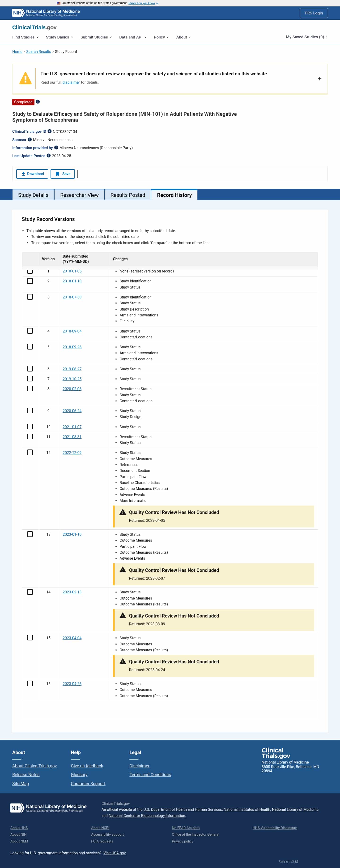
Task: Open version submitted 2022-12-09
Action: (72, 453)
